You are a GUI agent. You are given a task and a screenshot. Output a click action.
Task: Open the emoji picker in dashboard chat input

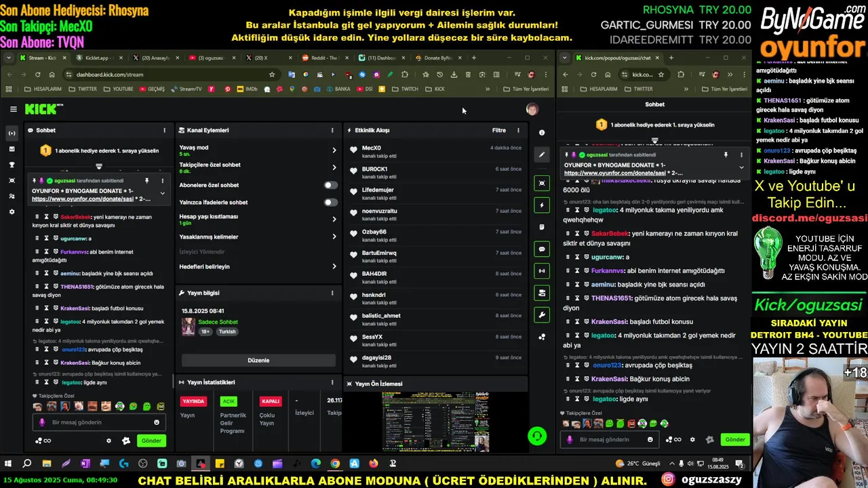(157, 422)
